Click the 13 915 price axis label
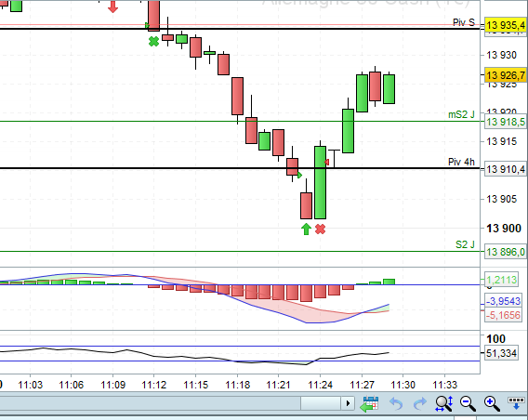528x420 pixels. [501, 141]
